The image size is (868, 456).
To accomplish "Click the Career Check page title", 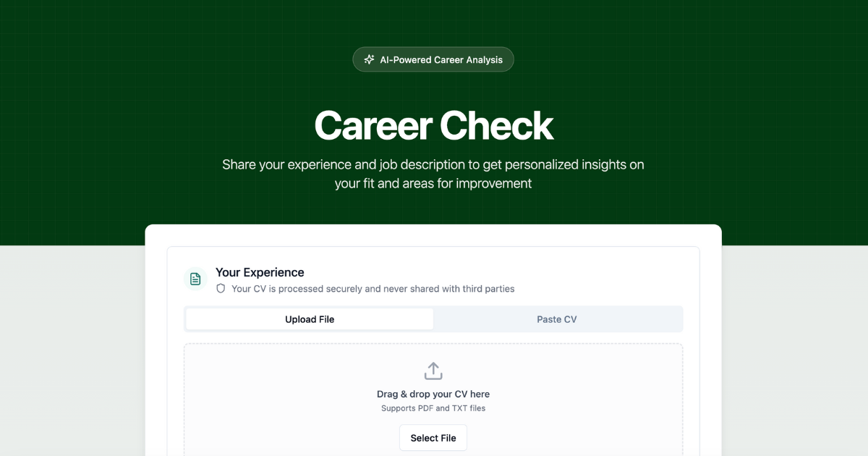I will click(x=433, y=124).
